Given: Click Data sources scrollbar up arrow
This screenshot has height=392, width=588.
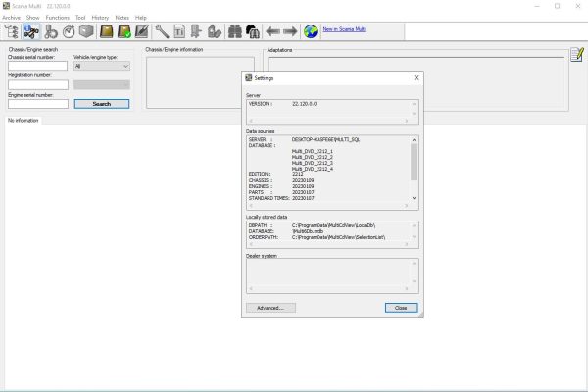Looking at the screenshot, I should tap(414, 140).
